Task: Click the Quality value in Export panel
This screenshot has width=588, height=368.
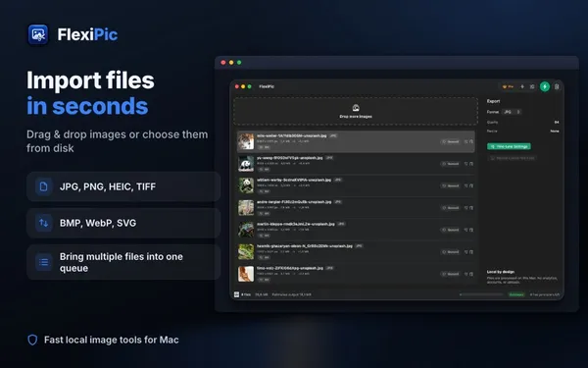Action: pos(557,122)
